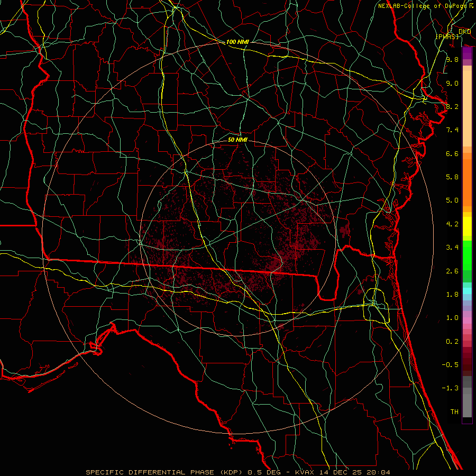Click the cyan band on the color scale
Viewport: 476px width, 476px height.
(x=467, y=291)
